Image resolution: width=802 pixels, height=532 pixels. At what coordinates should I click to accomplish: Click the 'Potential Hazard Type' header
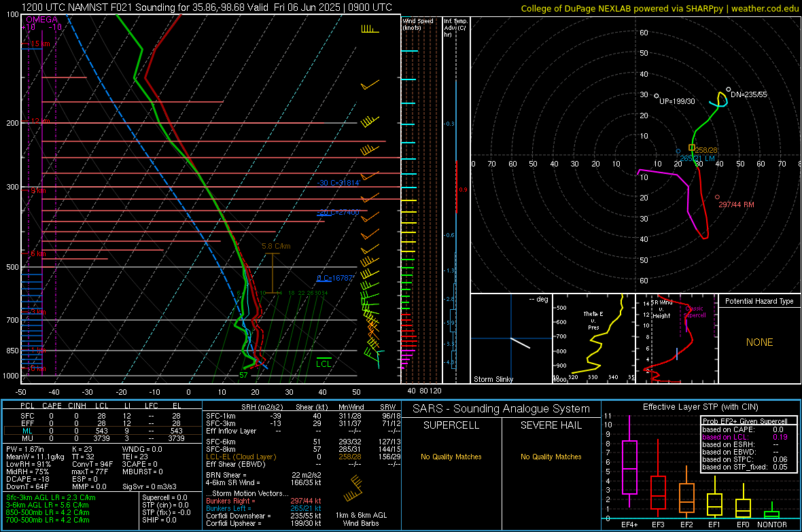(759, 301)
